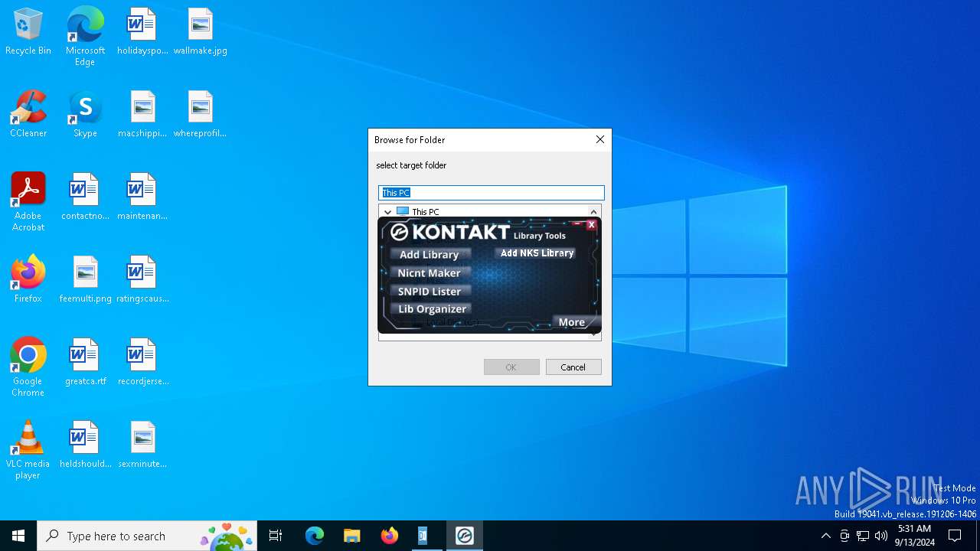The height and width of the screenshot is (551, 980).
Task: Select the ratingscaus Word document icon
Action: coord(142,279)
